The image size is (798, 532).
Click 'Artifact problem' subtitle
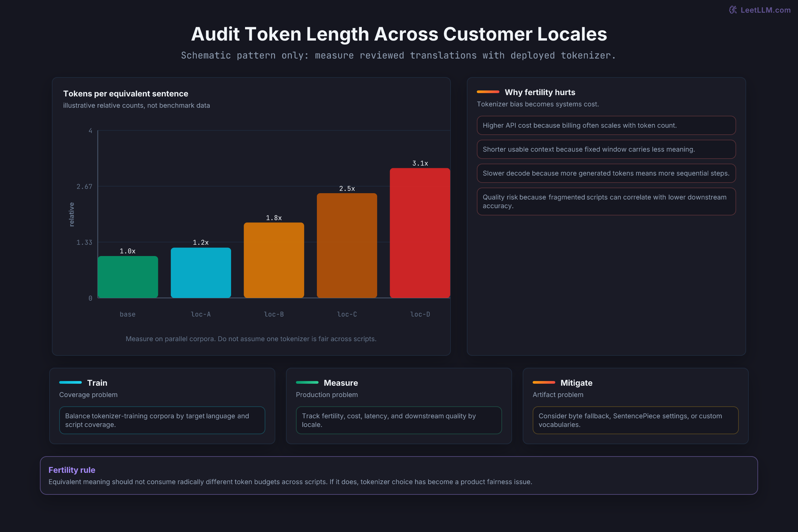[x=558, y=395]
